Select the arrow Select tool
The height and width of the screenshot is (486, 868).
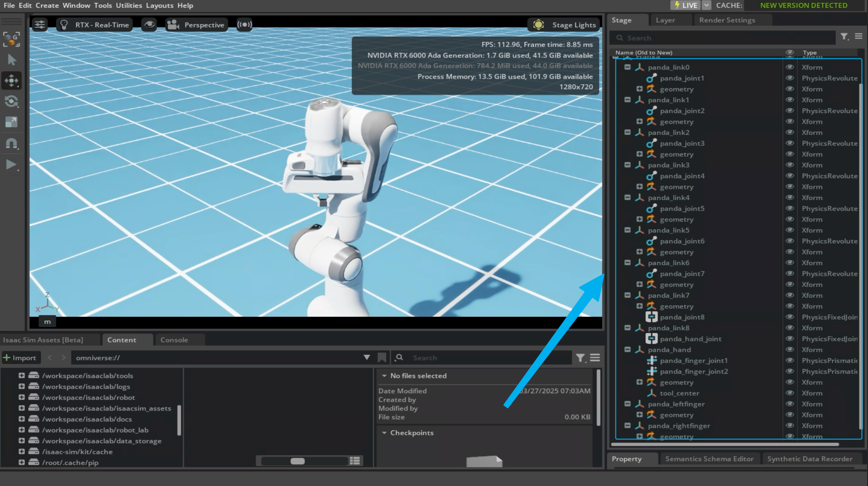12,60
